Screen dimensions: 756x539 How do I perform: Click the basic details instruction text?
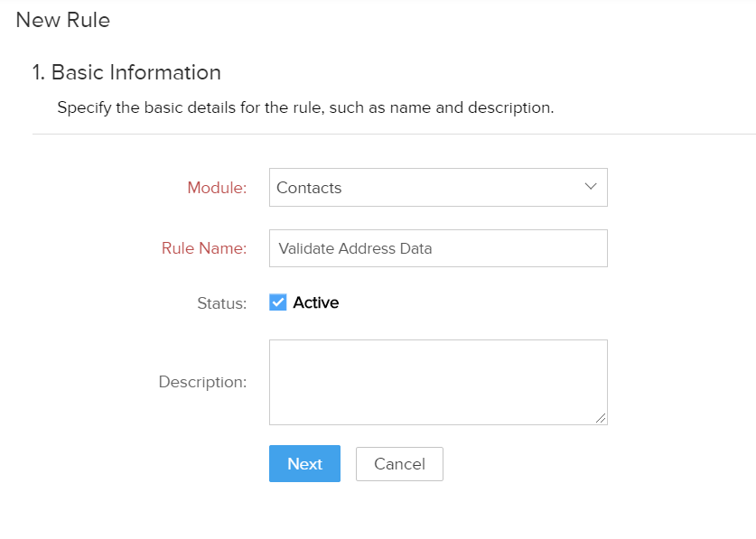[305, 107]
